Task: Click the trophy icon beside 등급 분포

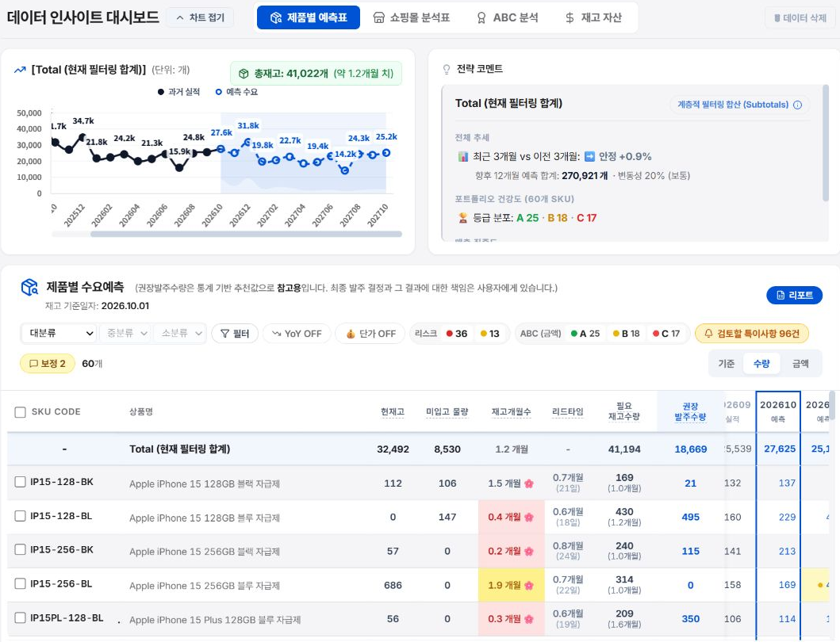Action: coord(463,218)
